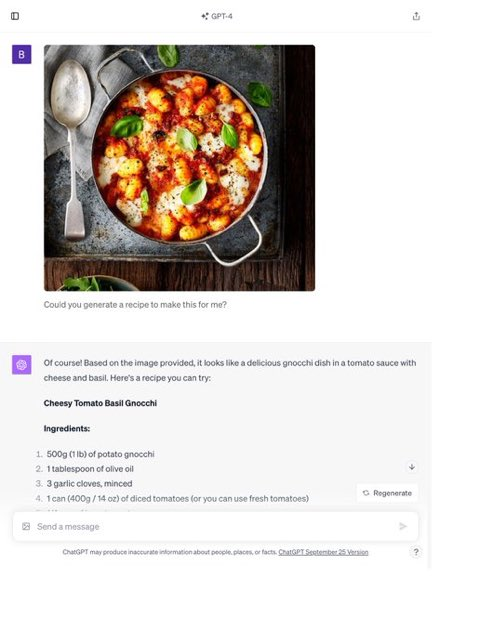Open the share conversation icon

pos(416,16)
